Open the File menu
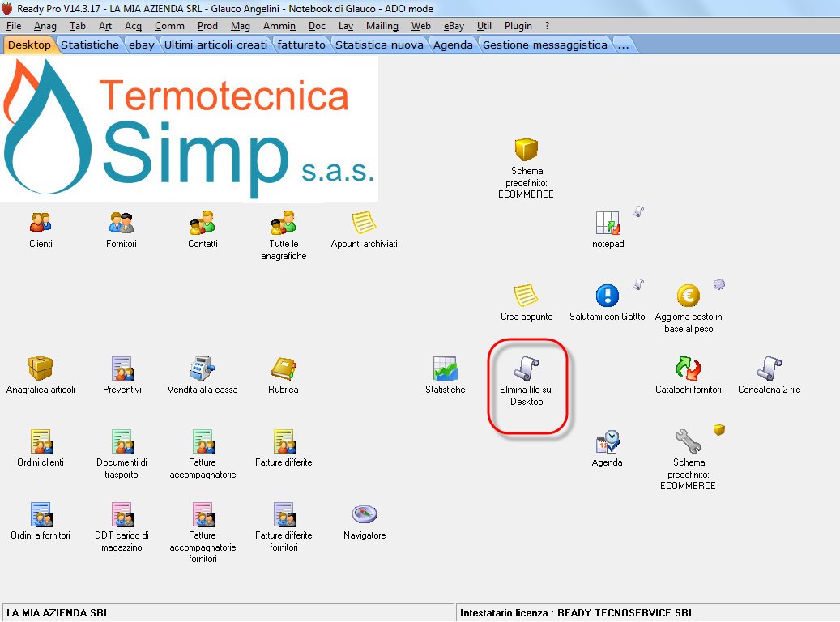The image size is (840, 622). pos(14,26)
